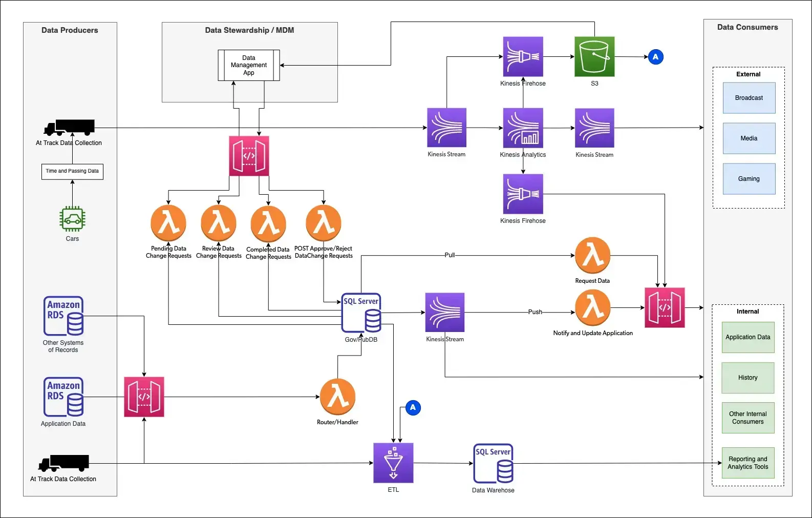Viewport: 812px width, 518px height.
Task: Select the Router/Handler lambda icon
Action: pos(337,397)
